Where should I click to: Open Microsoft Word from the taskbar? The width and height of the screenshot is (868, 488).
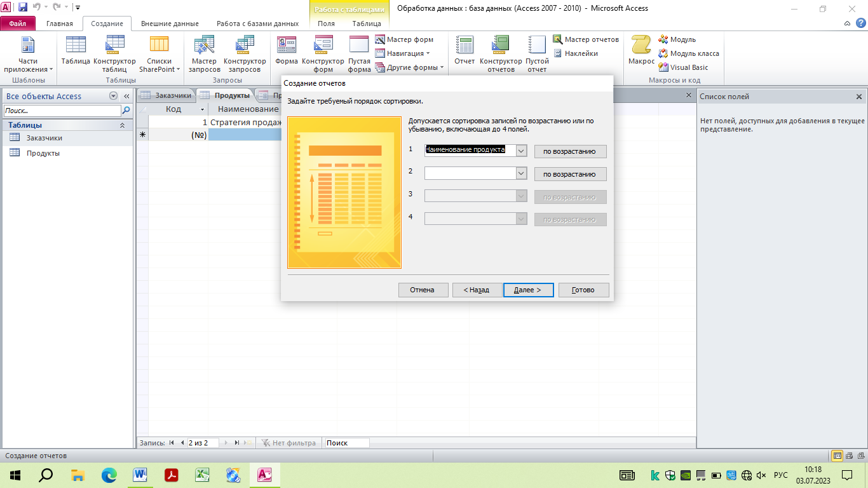coord(140,475)
